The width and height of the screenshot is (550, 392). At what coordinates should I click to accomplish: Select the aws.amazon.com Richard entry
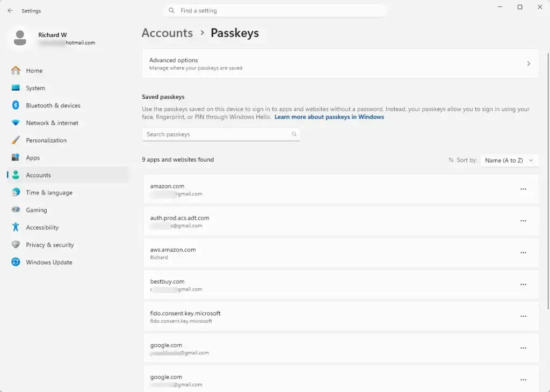point(341,253)
